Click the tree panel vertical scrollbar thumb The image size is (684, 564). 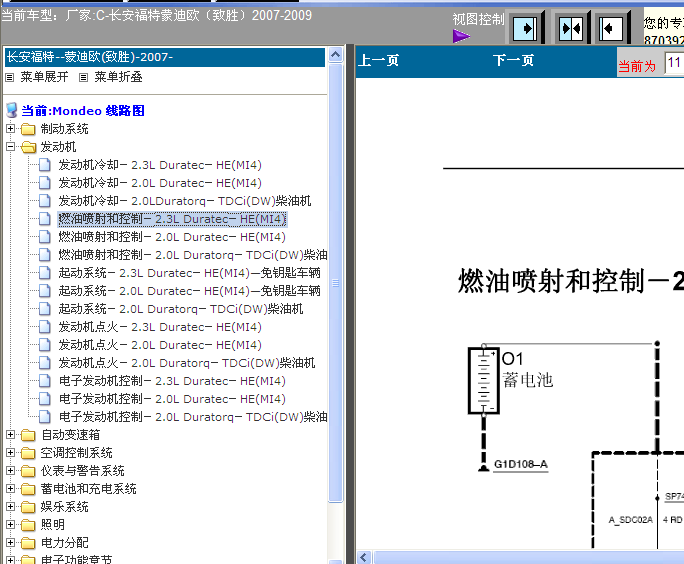tap(335, 284)
